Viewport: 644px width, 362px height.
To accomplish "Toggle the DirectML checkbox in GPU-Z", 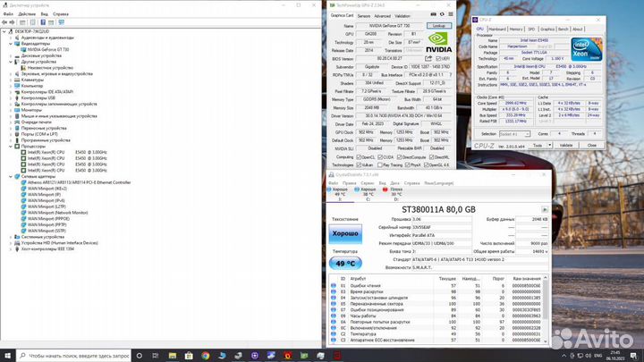I will coord(431,157).
